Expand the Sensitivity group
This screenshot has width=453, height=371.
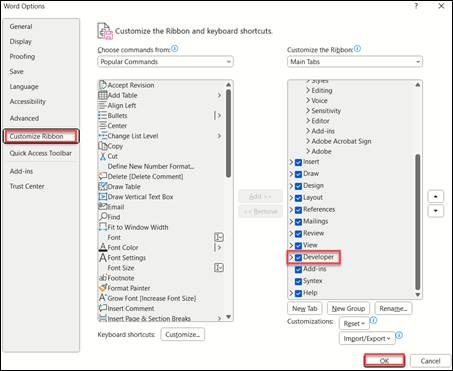point(308,111)
